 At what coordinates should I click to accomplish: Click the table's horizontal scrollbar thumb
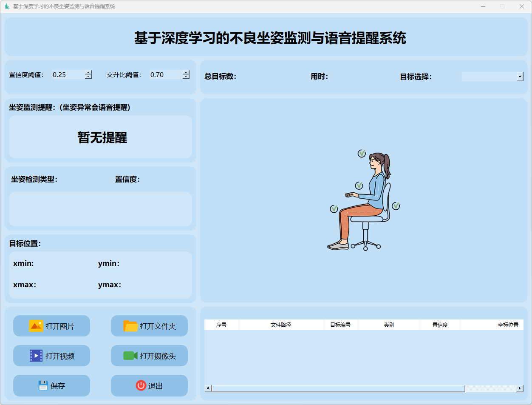click(338, 388)
